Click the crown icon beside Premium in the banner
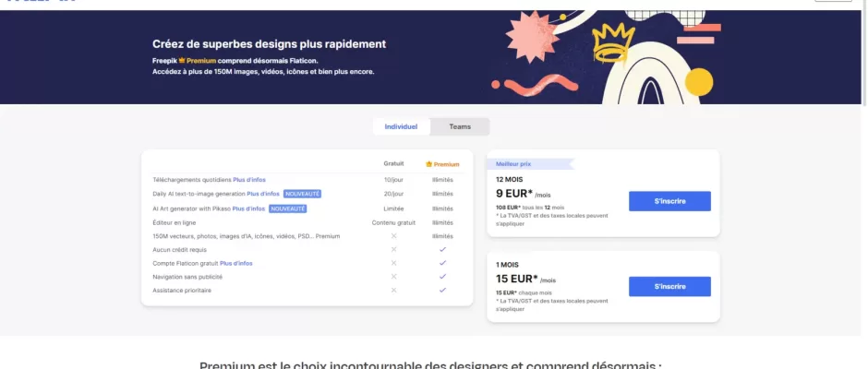 tap(182, 61)
